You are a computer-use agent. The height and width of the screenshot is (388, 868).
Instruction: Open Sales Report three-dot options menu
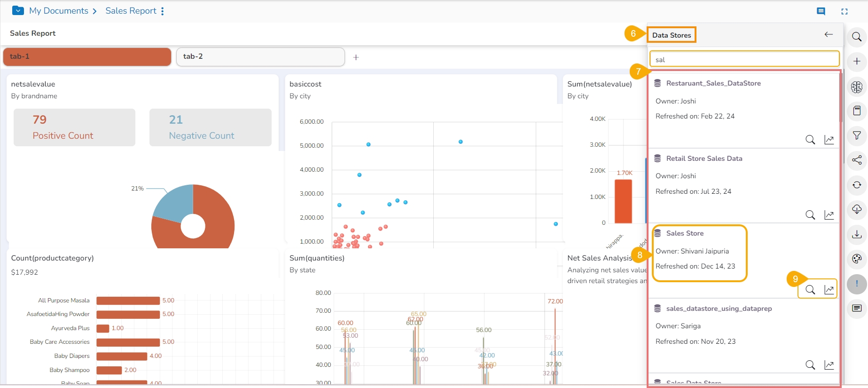(163, 11)
